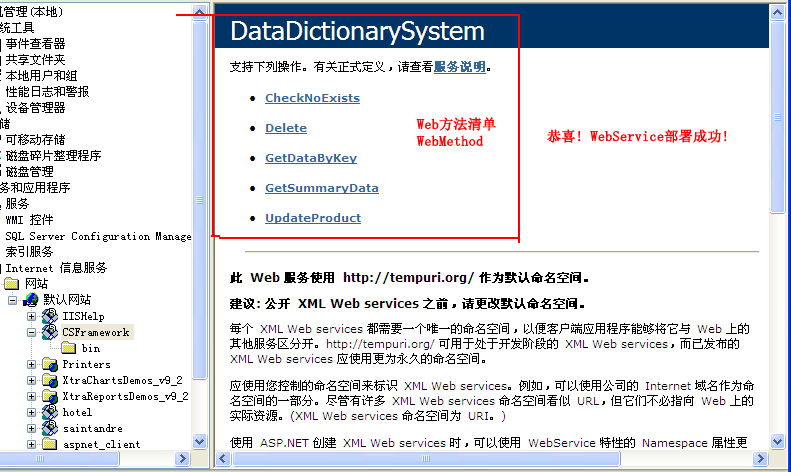Collapse the 默认网站 tree node

click(x=13, y=300)
